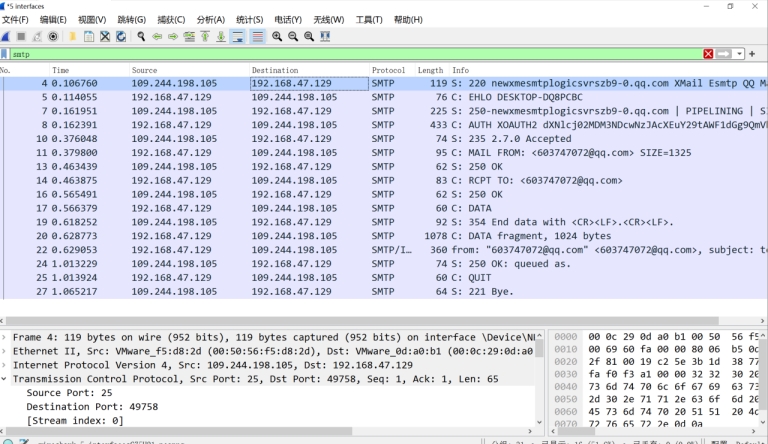768x444 pixels.
Task: Open capture options gear icon
Action: pos(53,36)
